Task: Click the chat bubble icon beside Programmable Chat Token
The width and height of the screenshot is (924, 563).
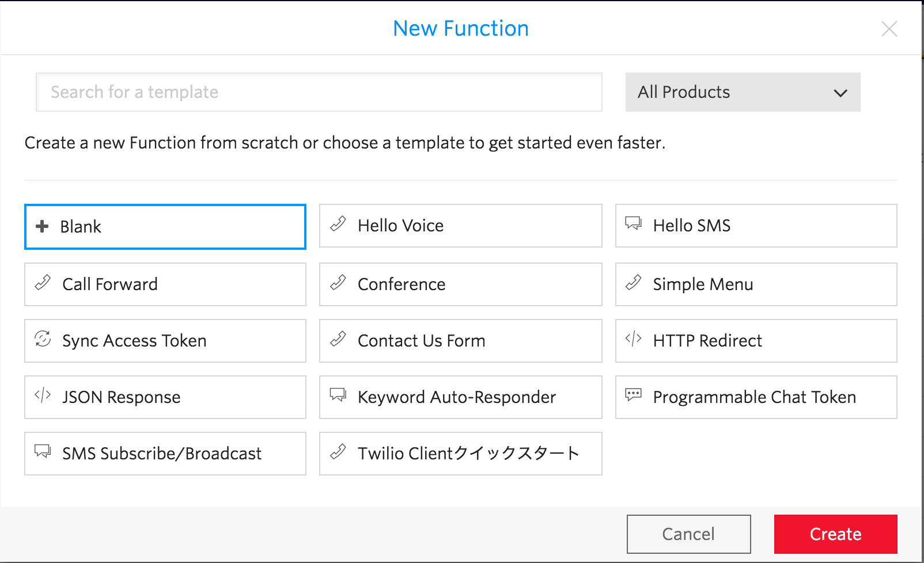Action: point(633,395)
